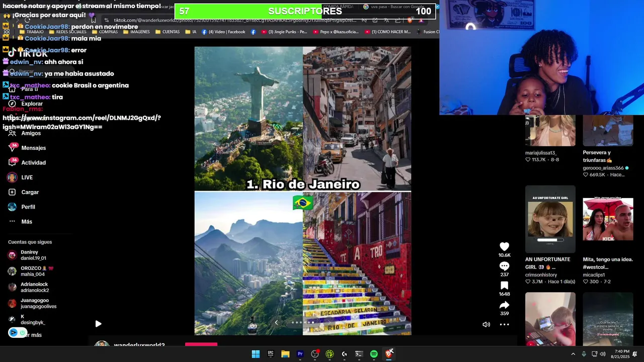Open Actividad in the TikTok sidebar
Screen dimensions: 644x362
pos(33,162)
